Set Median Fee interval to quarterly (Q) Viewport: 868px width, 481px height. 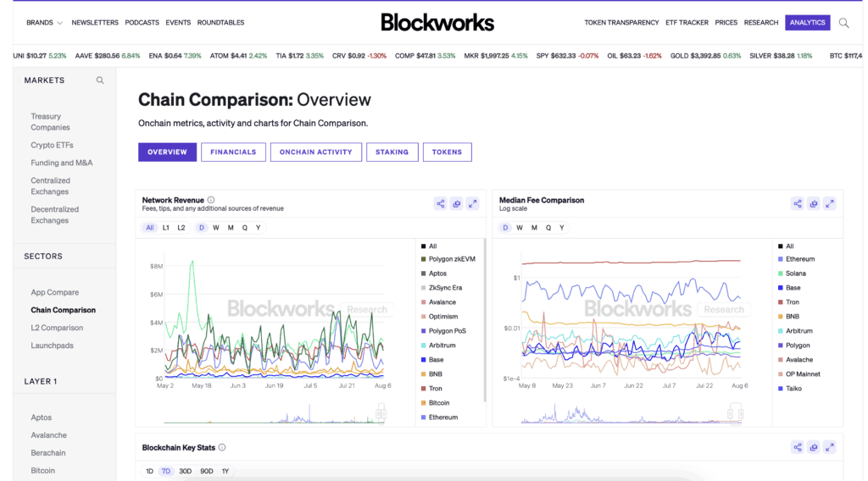click(x=548, y=228)
